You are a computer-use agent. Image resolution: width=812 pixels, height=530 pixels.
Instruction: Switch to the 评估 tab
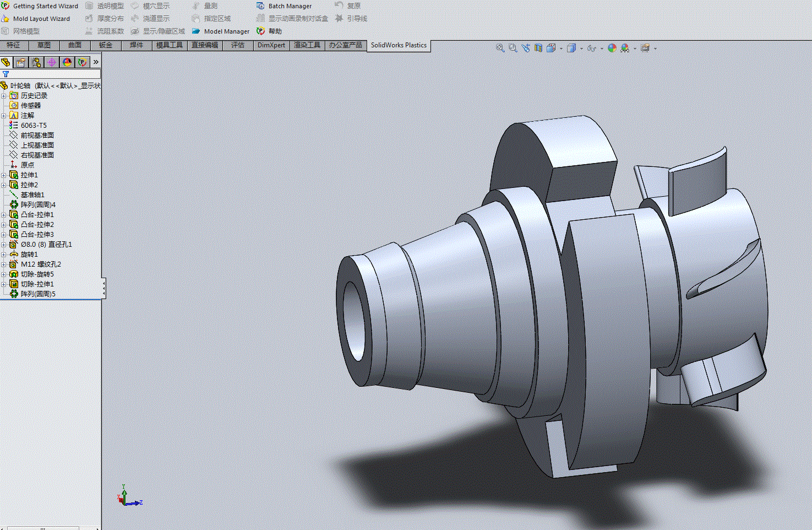238,45
